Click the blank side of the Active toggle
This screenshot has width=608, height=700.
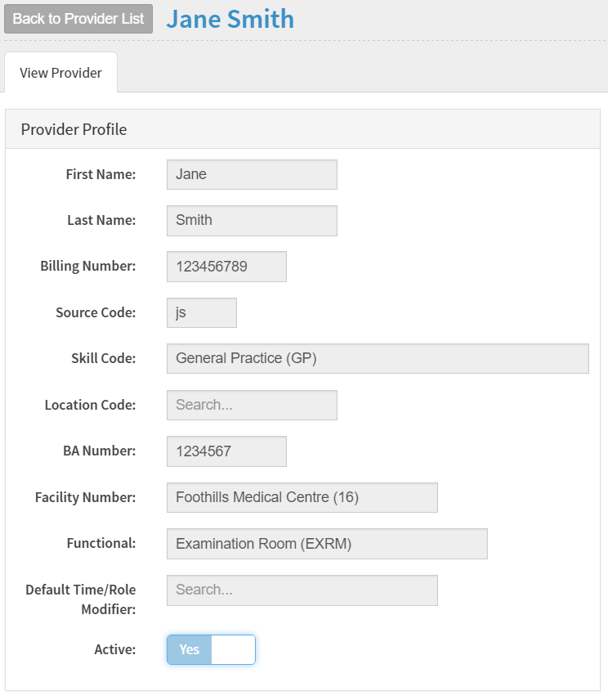coord(233,649)
